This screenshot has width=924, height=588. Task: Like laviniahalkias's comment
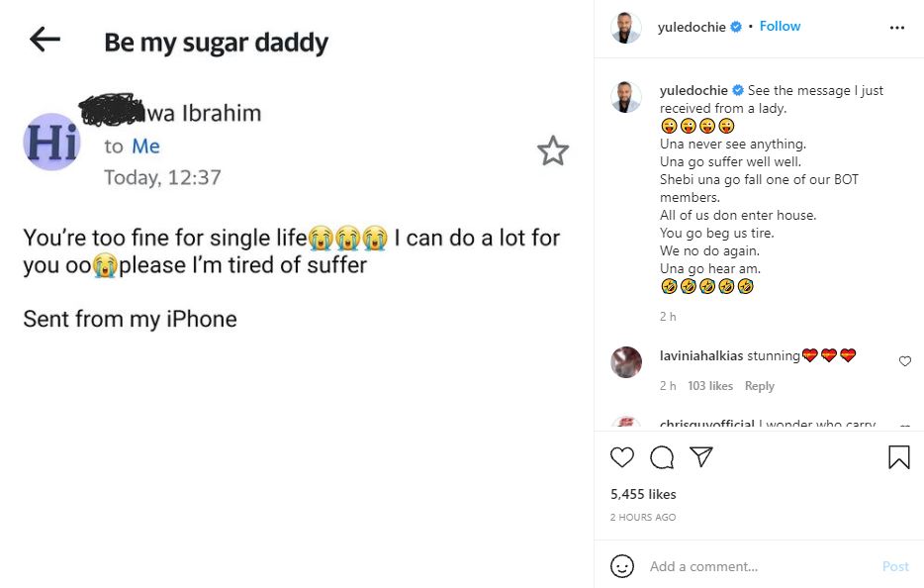[x=904, y=362]
